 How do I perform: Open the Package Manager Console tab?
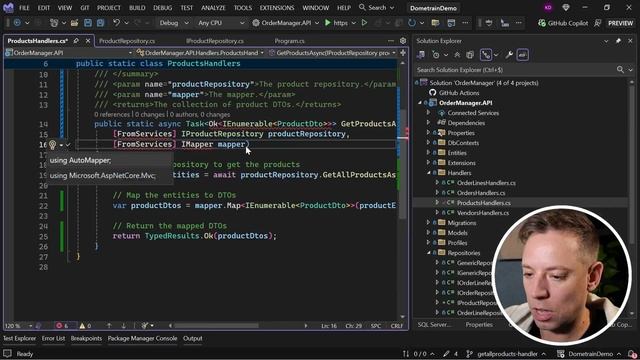[142, 338]
